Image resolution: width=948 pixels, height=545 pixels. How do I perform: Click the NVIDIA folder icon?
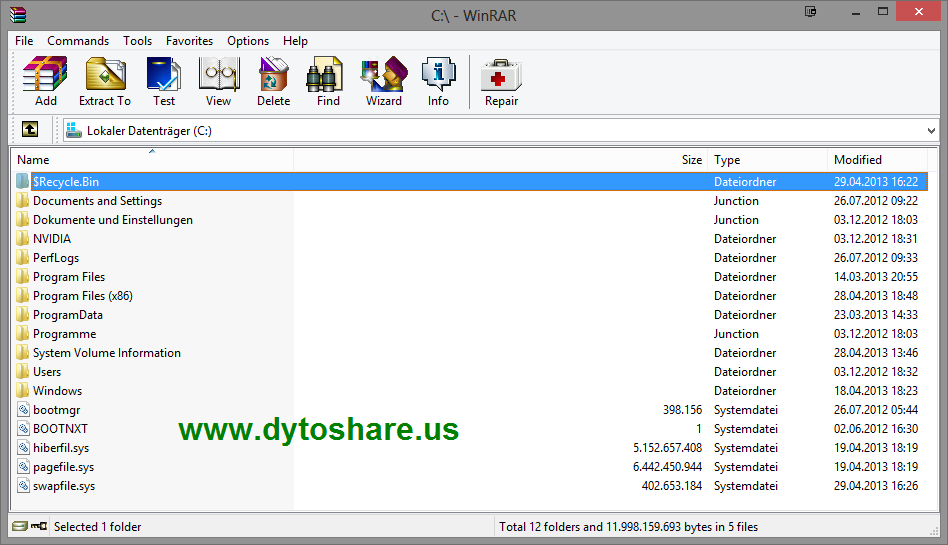point(22,238)
